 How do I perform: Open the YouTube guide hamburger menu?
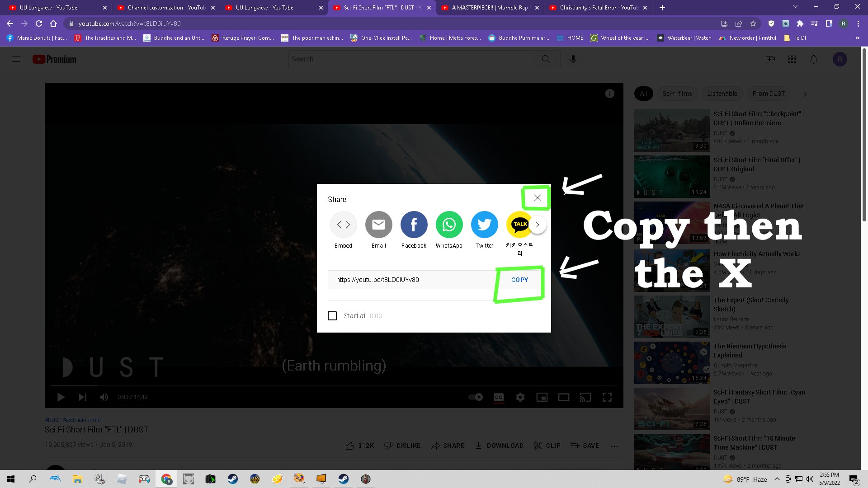16,59
